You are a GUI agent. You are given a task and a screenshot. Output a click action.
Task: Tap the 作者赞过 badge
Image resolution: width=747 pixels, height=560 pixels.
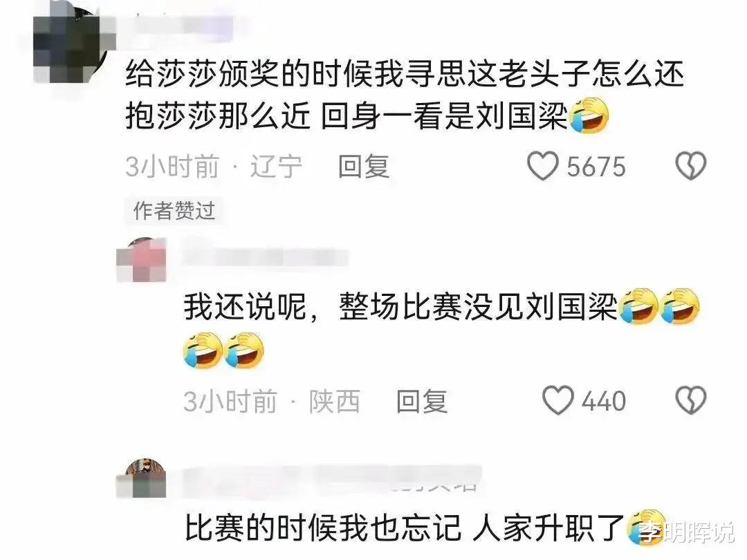point(174,210)
